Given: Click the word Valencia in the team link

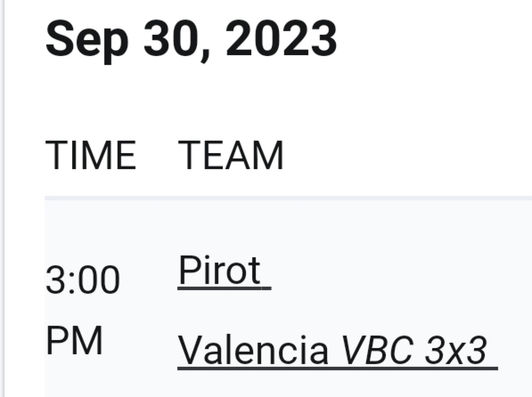Looking at the screenshot, I should point(253,350).
